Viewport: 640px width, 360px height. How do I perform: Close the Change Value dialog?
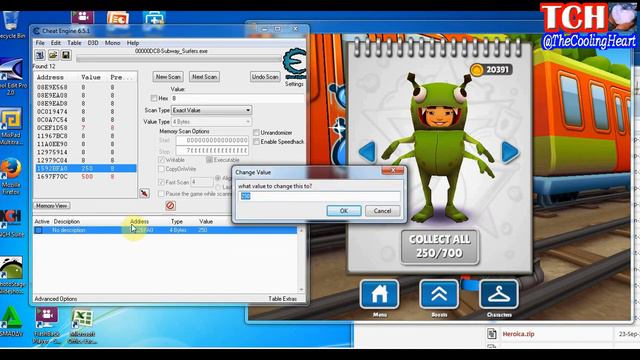(393, 171)
